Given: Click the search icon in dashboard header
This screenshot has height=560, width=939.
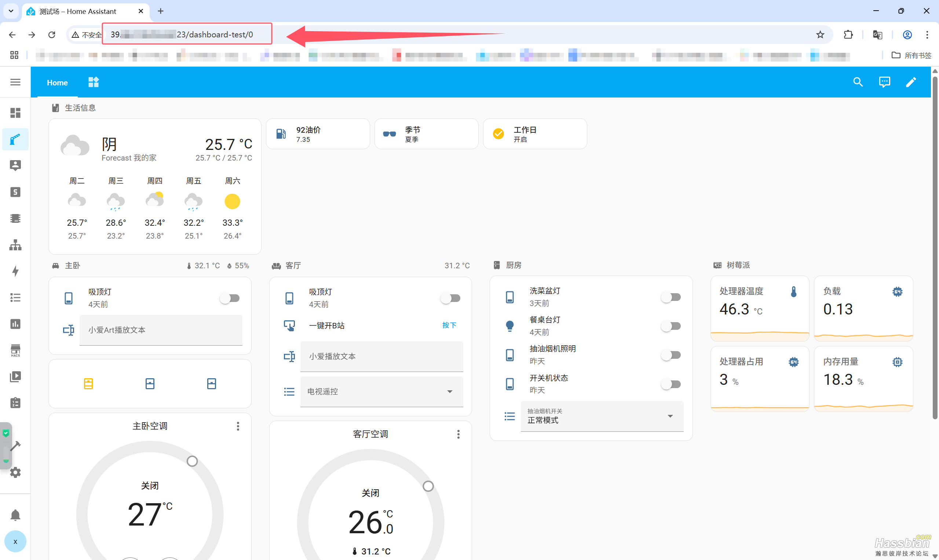Looking at the screenshot, I should pyautogui.click(x=858, y=82).
